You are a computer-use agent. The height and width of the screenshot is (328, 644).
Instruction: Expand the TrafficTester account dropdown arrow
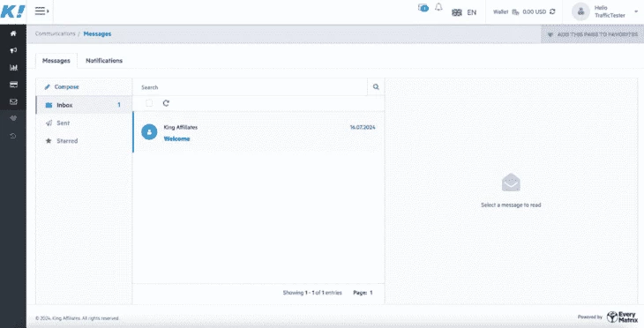(x=636, y=12)
